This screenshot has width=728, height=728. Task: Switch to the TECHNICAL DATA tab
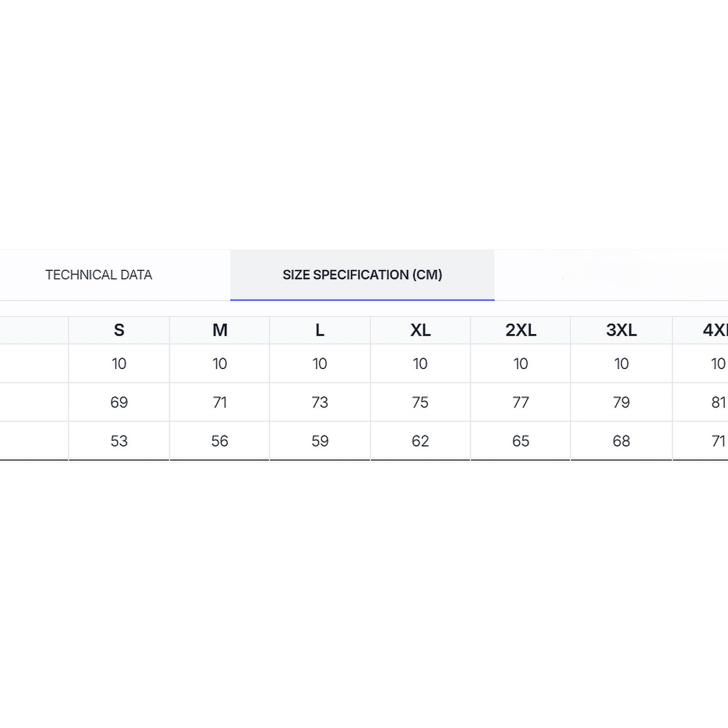click(x=99, y=275)
